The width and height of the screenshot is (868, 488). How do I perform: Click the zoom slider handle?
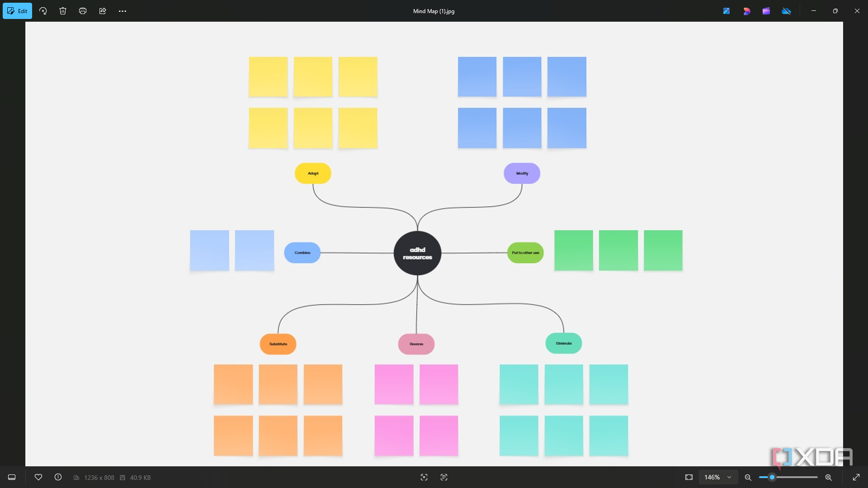click(772, 477)
